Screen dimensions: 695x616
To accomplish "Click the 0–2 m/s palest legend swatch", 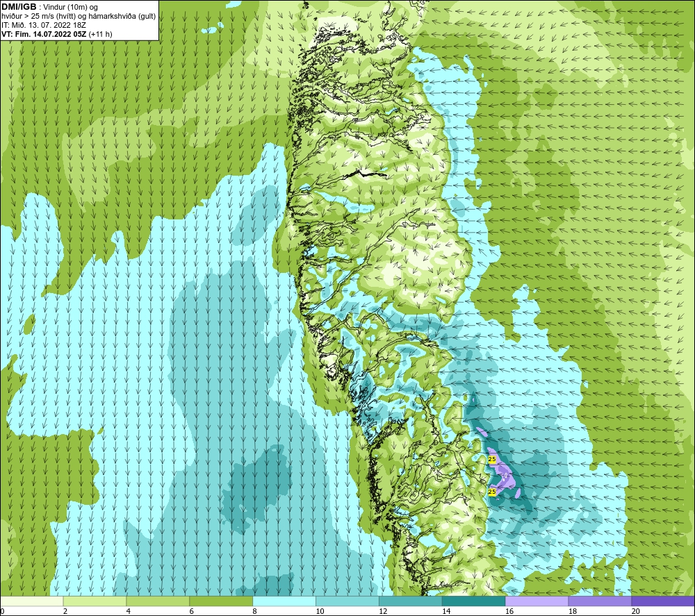I will point(32,601).
